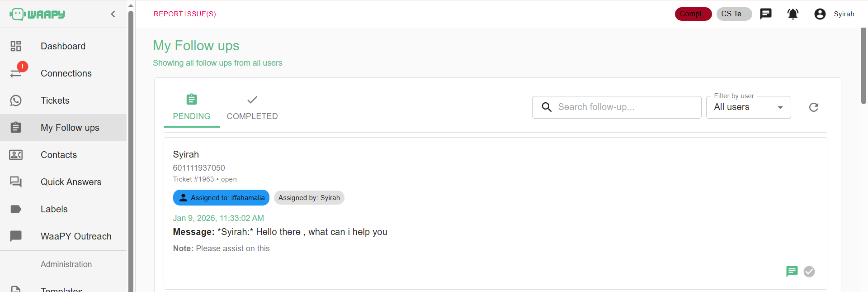This screenshot has width=868, height=292.
Task: Open the chat messages icon in header
Action: click(x=766, y=14)
